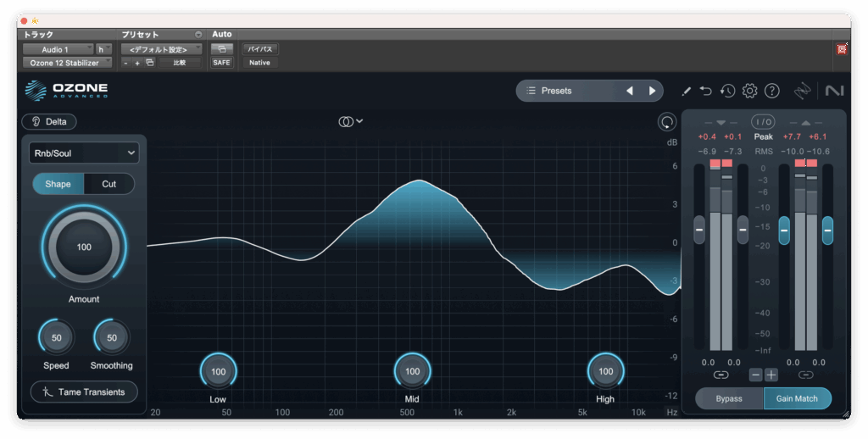Click the circular reset icon above dB scale
868x439 pixels.
pos(667,122)
